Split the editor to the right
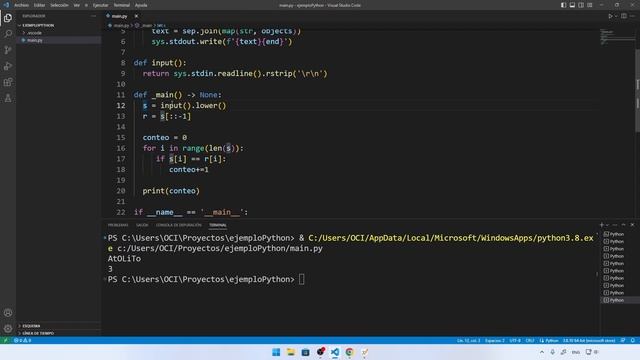Image resolution: width=640 pixels, height=360 pixels. (x=624, y=16)
